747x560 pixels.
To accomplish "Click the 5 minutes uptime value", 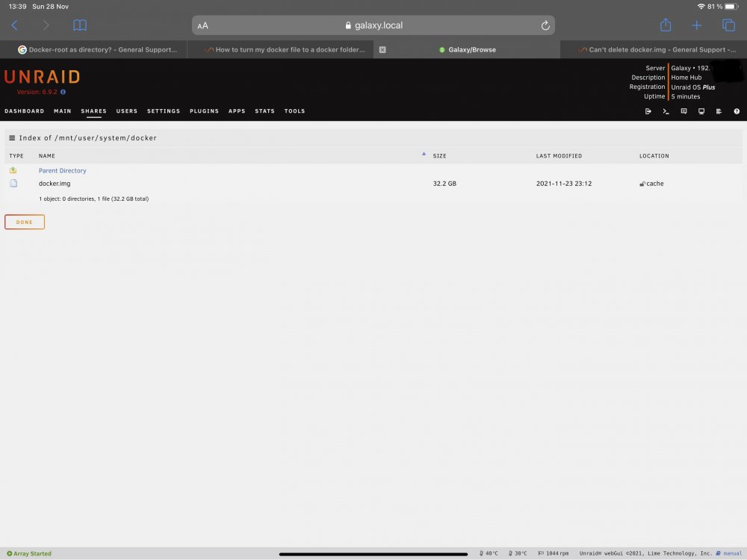I will (x=686, y=96).
